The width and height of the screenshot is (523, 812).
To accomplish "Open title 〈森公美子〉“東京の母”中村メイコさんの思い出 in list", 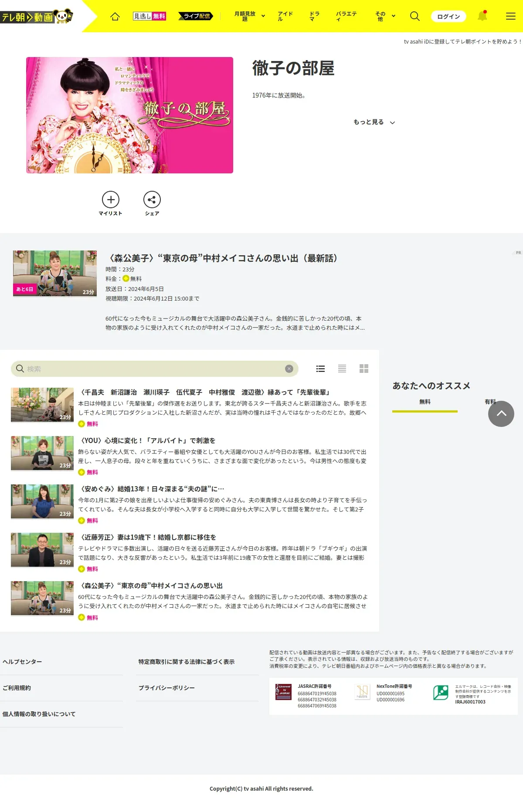I will (151, 585).
